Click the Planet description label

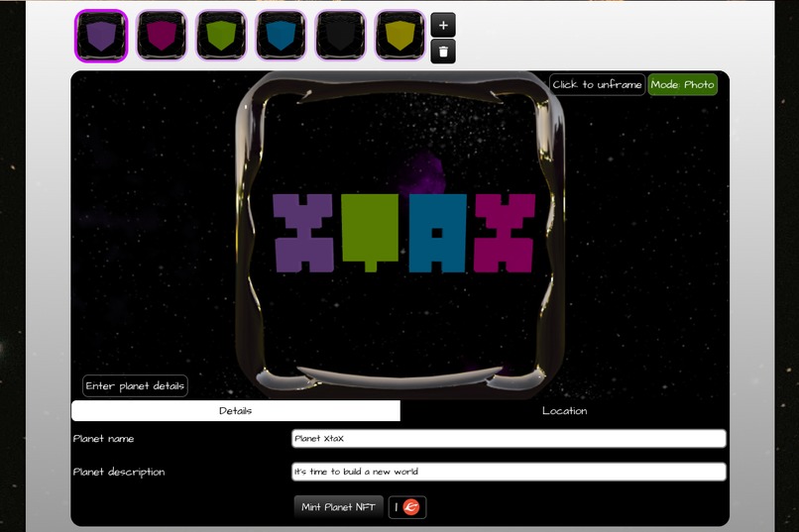[x=119, y=472]
